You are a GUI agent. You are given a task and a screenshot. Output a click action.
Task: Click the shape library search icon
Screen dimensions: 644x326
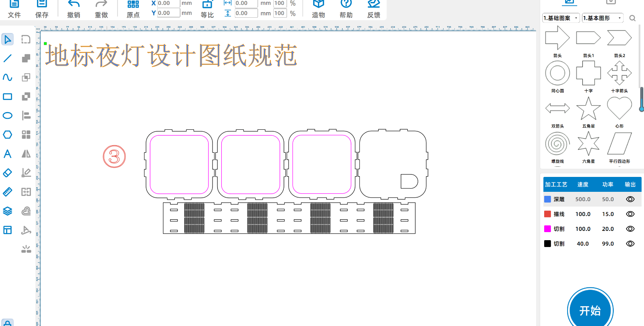point(632,18)
